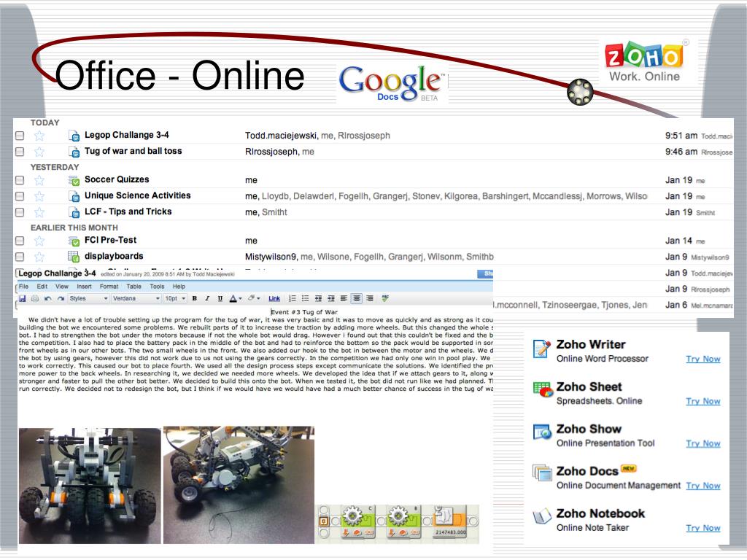Image resolution: width=747 pixels, height=560 pixels.
Task: Click Try Now for Zoho Notebook
Action: pyautogui.click(x=703, y=528)
